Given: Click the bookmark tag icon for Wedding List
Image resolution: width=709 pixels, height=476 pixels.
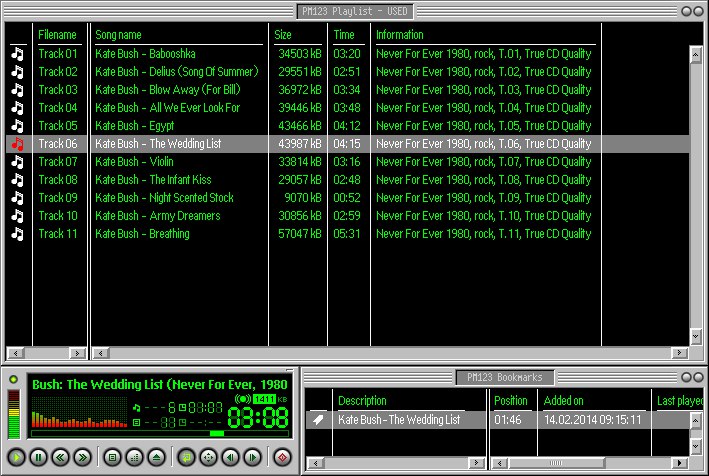Looking at the screenshot, I should click(x=318, y=420).
